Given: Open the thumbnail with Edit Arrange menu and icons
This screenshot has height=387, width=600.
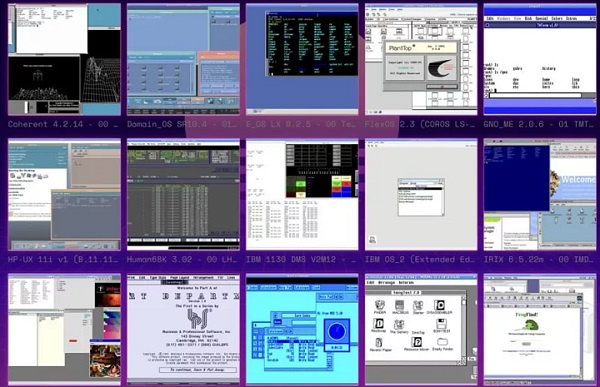Looking at the screenshot, I should click(421, 329).
